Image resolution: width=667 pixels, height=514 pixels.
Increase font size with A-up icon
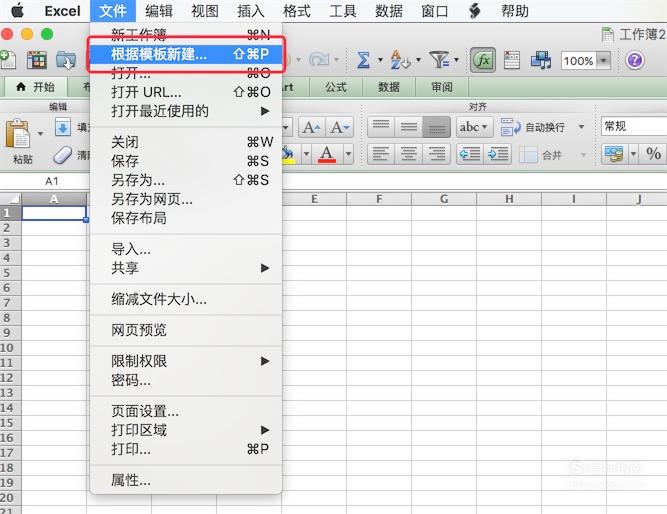click(x=312, y=127)
